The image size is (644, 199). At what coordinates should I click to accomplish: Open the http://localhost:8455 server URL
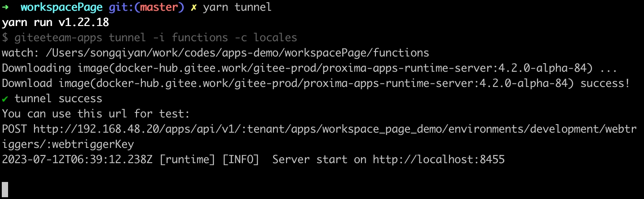[439, 160]
